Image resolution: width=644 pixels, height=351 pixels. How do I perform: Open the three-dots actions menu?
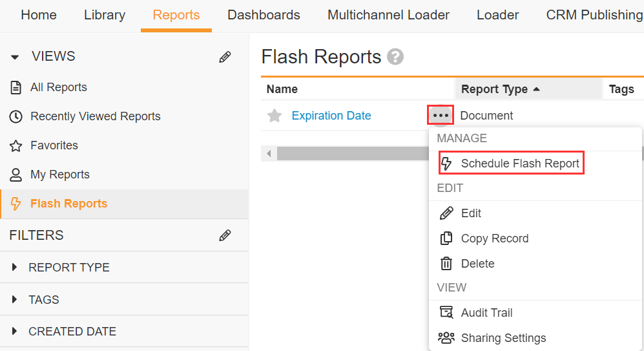coord(441,116)
